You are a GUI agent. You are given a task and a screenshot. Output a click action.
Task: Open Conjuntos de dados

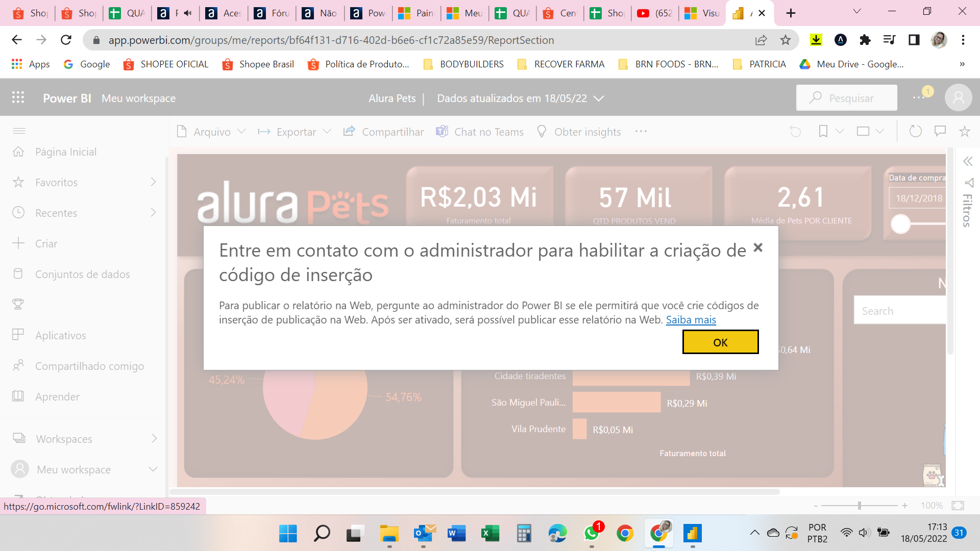pyautogui.click(x=82, y=274)
